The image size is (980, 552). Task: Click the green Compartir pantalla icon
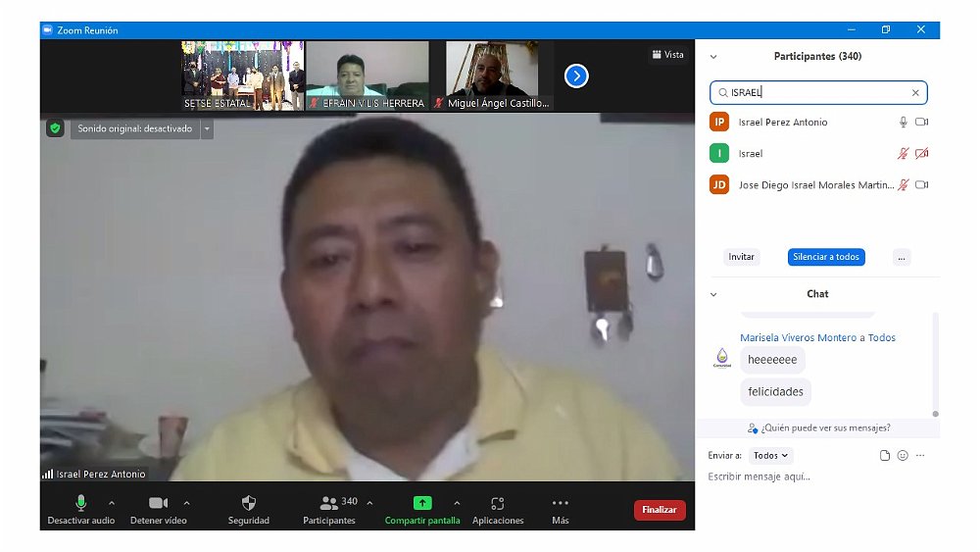pos(421,503)
